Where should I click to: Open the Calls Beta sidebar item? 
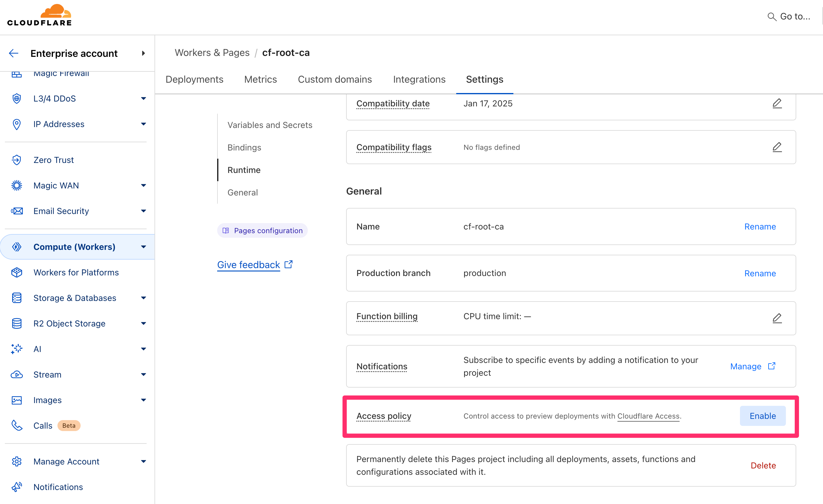click(x=43, y=426)
